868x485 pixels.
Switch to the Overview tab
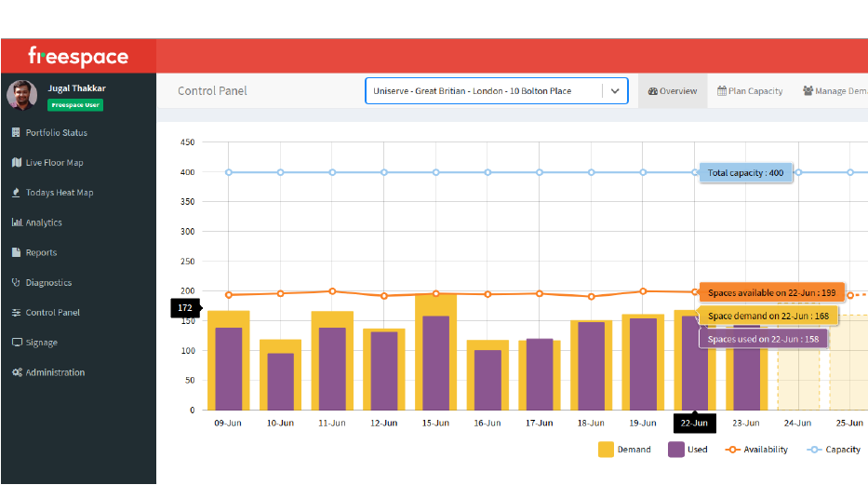coord(673,91)
